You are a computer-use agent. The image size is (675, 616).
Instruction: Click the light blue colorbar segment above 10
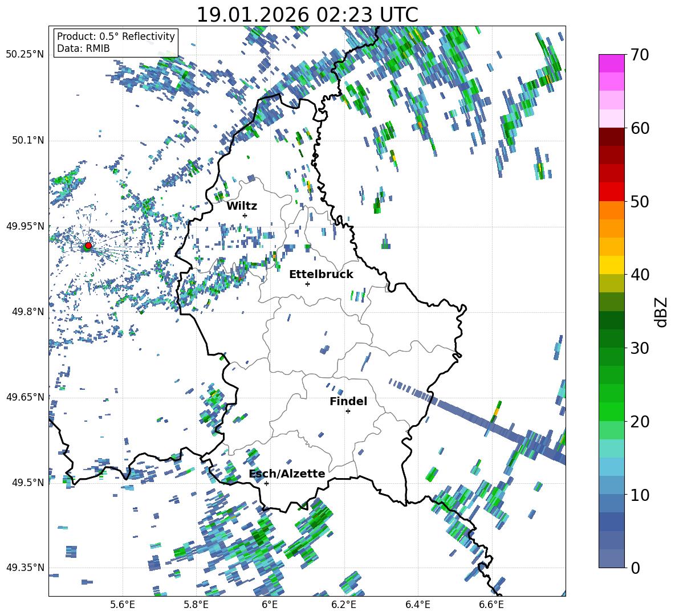point(611,485)
